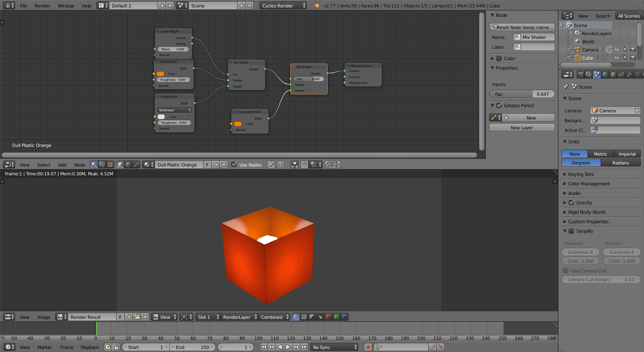Play animation in reverse
The width and height of the screenshot is (644, 352).
pos(280,347)
